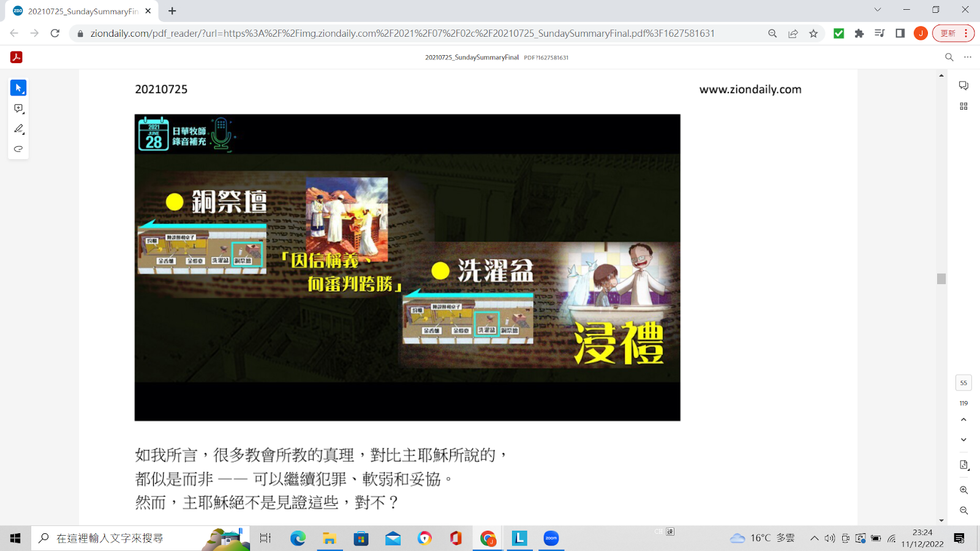980x551 pixels.
Task: Zoom out of the PDF document
Action: pos(963,511)
